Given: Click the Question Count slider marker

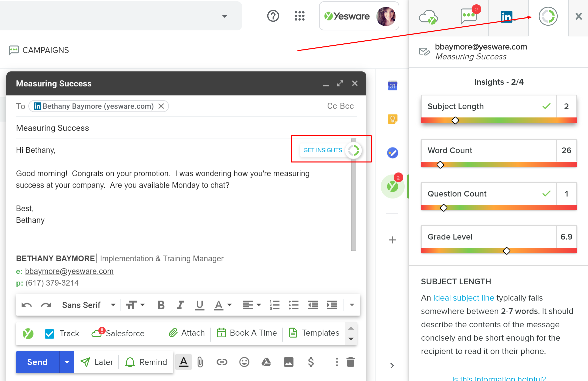Looking at the screenshot, I should pyautogui.click(x=444, y=208).
